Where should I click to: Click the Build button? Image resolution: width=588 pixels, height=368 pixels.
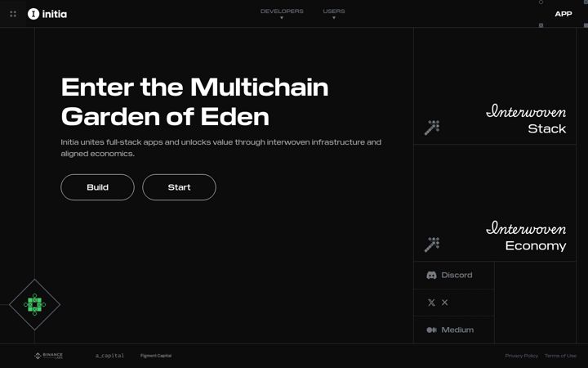click(97, 187)
